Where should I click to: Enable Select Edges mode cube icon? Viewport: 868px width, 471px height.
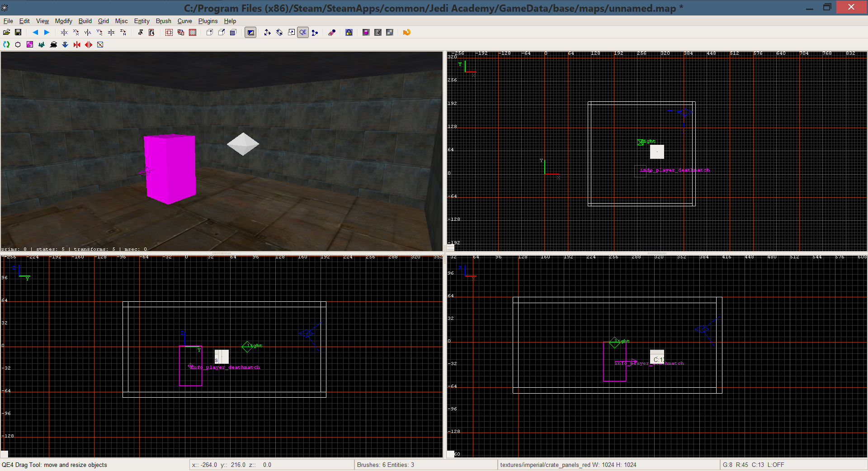click(x=222, y=32)
